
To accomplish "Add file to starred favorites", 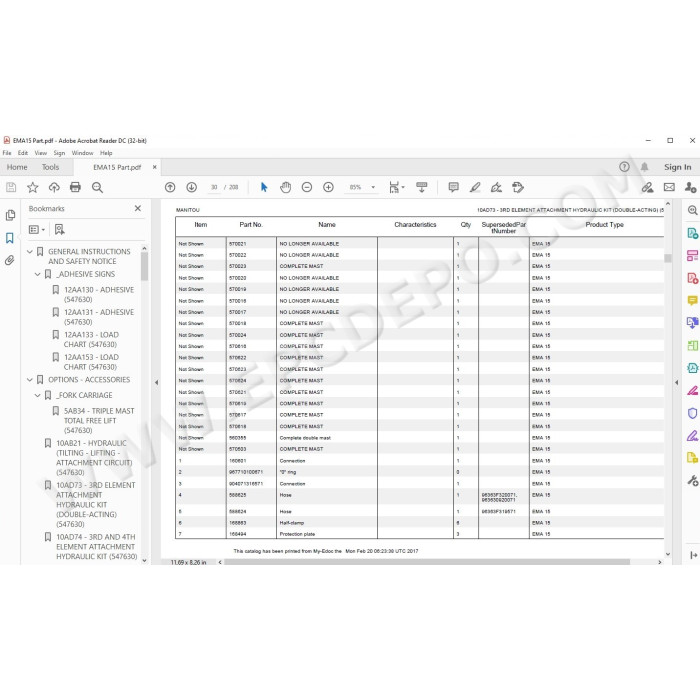I will pyautogui.click(x=33, y=188).
